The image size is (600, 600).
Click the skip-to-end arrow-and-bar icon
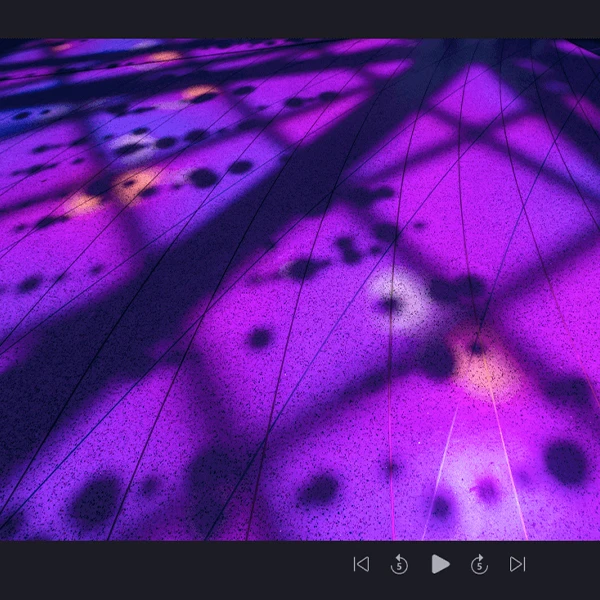[517, 564]
